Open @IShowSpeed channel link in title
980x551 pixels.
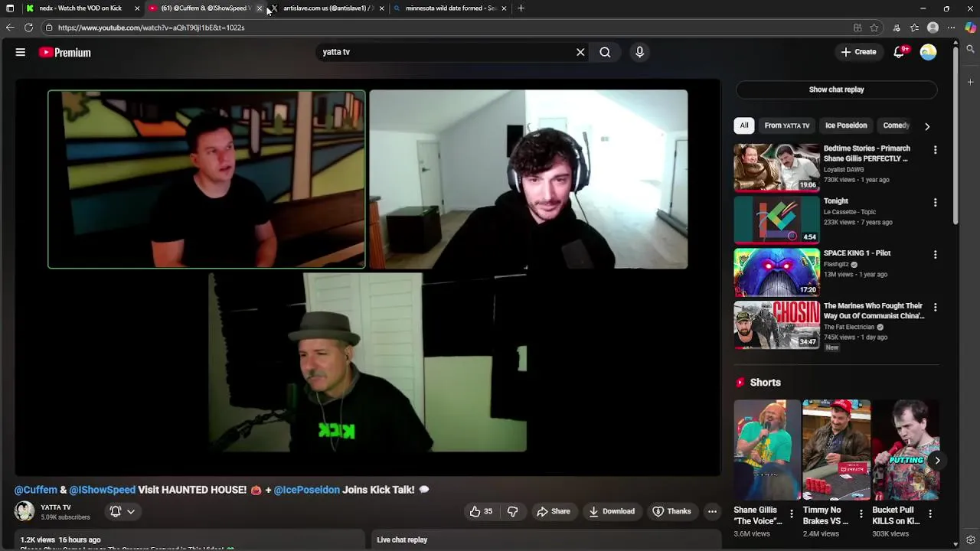point(102,490)
